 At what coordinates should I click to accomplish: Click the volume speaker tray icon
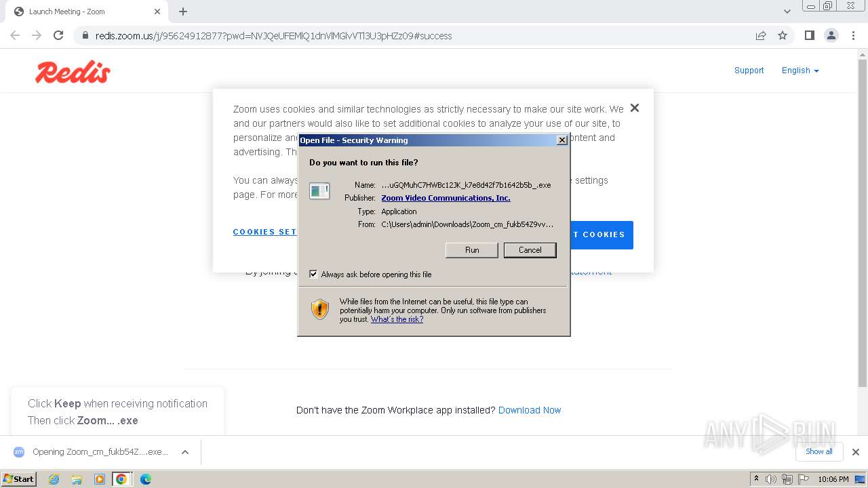(x=771, y=479)
